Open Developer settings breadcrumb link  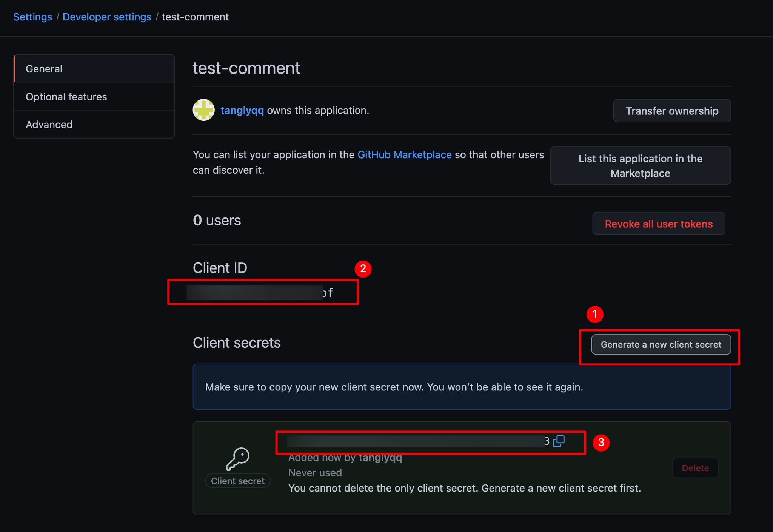point(107,17)
